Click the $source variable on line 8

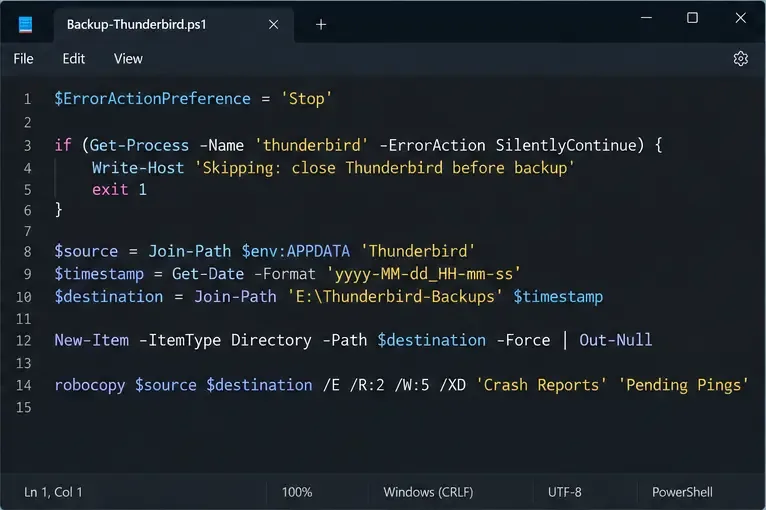[x=86, y=251]
